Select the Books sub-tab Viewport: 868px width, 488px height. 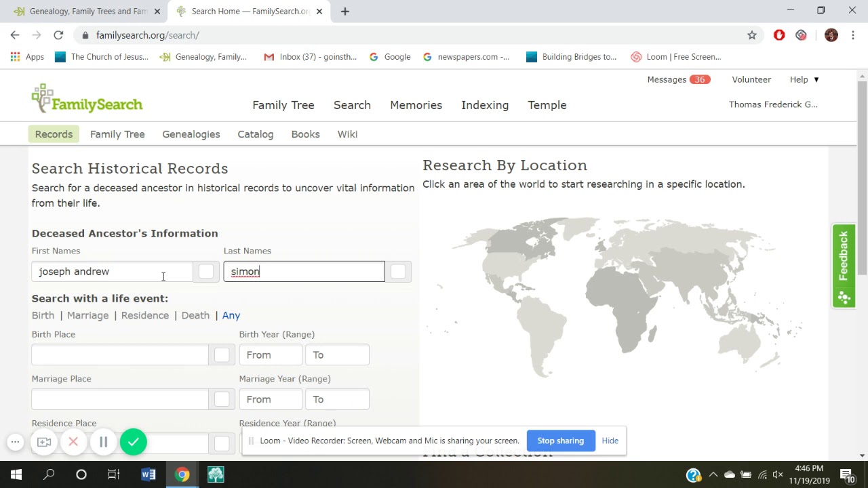(x=305, y=134)
